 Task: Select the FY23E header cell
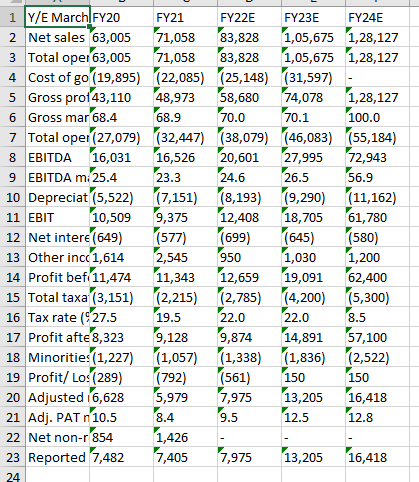coord(313,17)
